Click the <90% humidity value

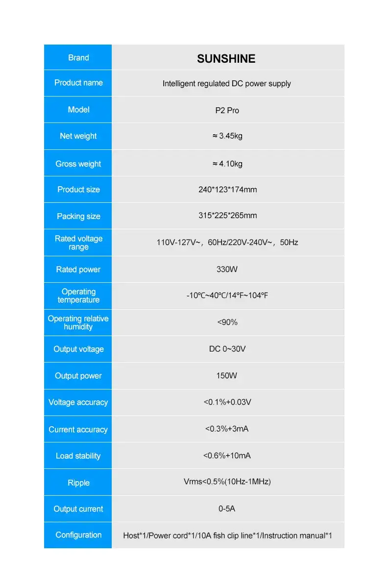227,322
